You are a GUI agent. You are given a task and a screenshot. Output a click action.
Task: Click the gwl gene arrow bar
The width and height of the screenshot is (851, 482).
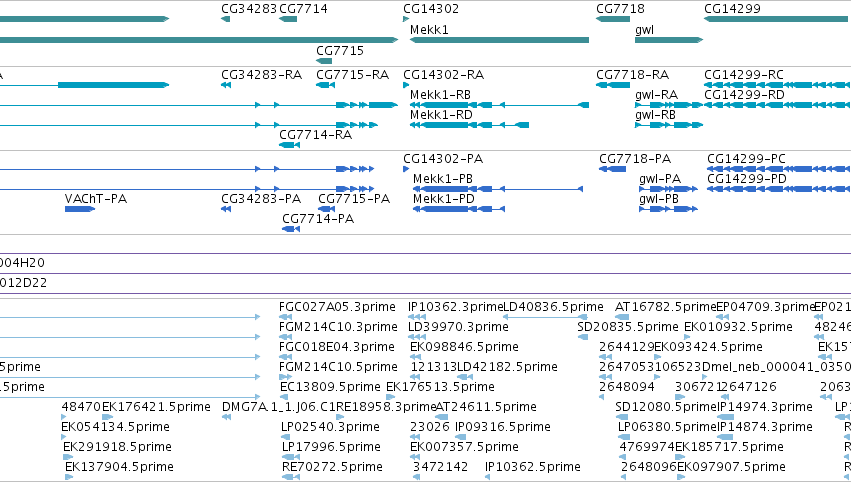669,40
